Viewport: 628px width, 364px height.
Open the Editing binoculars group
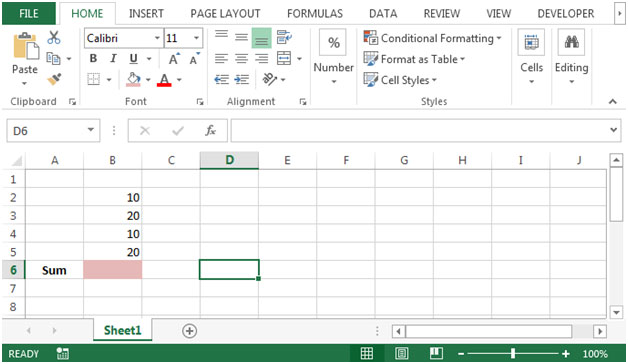coord(572,56)
